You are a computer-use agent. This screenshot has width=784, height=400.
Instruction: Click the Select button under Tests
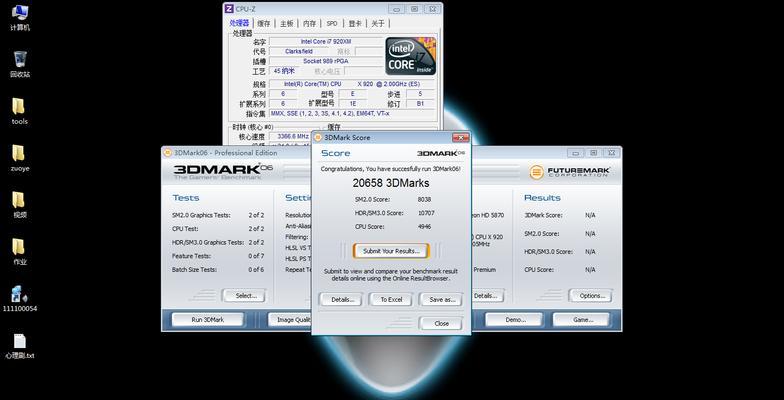246,296
